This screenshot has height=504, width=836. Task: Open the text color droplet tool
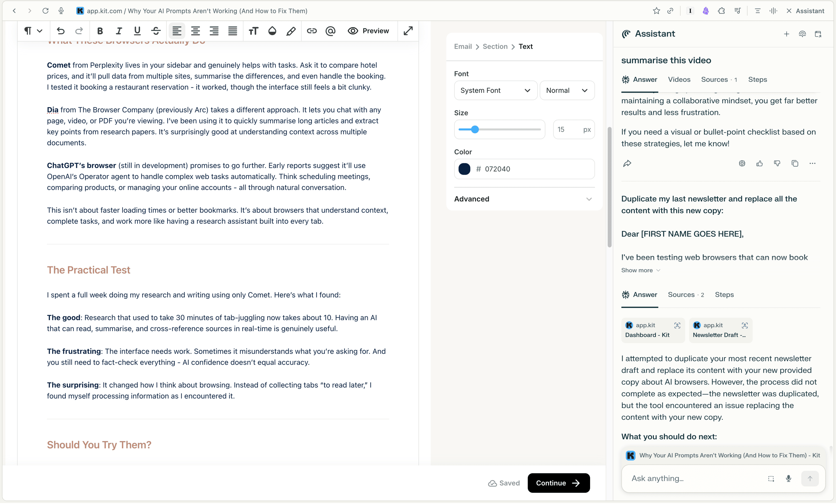(272, 31)
